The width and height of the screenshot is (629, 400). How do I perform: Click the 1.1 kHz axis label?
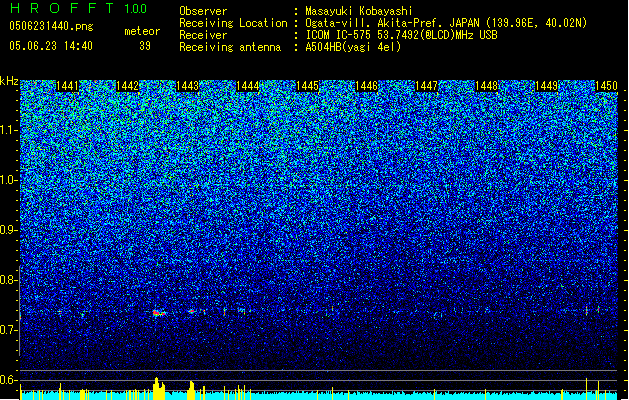(x=9, y=130)
